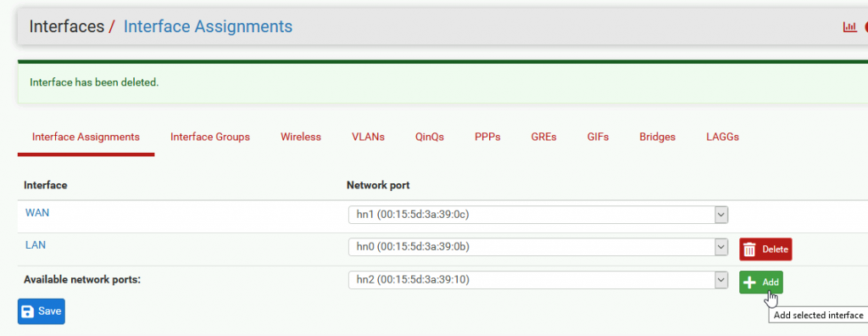This screenshot has width=868, height=336.
Task: Select the PPPs tab
Action: (x=487, y=137)
